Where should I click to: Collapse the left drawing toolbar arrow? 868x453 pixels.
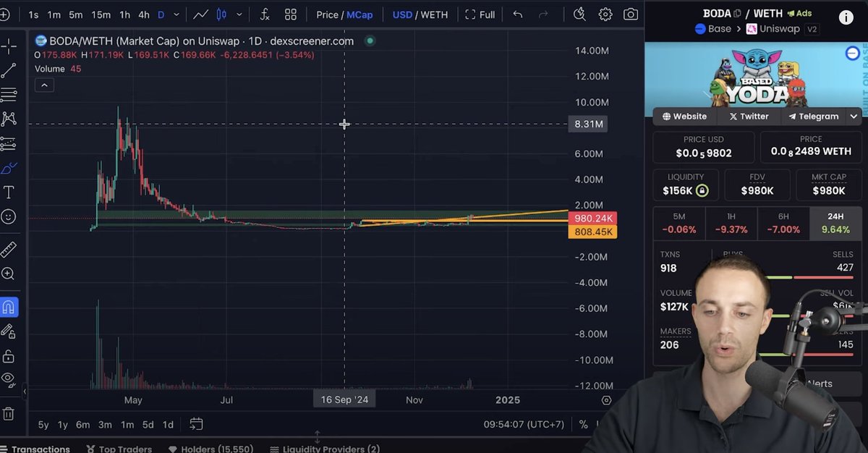click(25, 391)
